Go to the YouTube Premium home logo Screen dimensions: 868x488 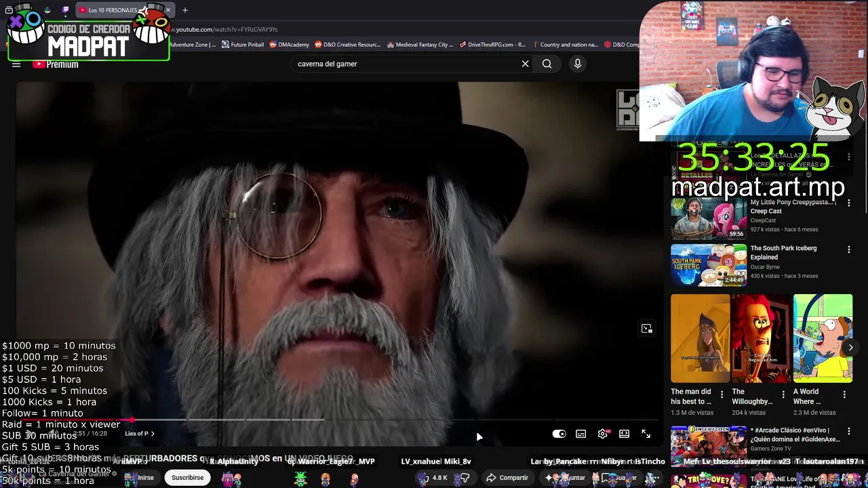click(56, 64)
